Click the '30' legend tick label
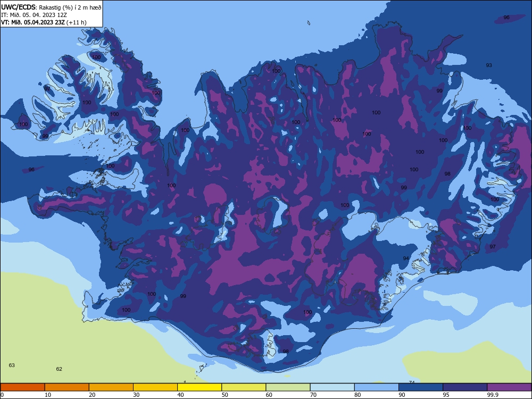 click(136, 395)
